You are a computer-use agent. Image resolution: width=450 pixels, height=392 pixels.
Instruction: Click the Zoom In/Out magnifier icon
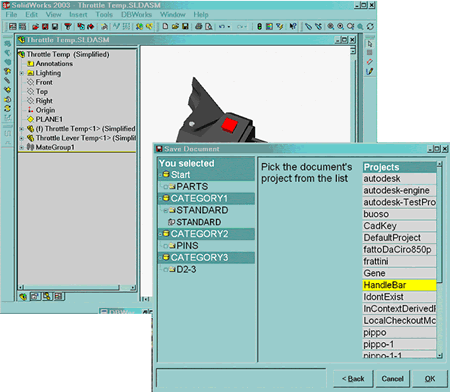tap(350, 26)
